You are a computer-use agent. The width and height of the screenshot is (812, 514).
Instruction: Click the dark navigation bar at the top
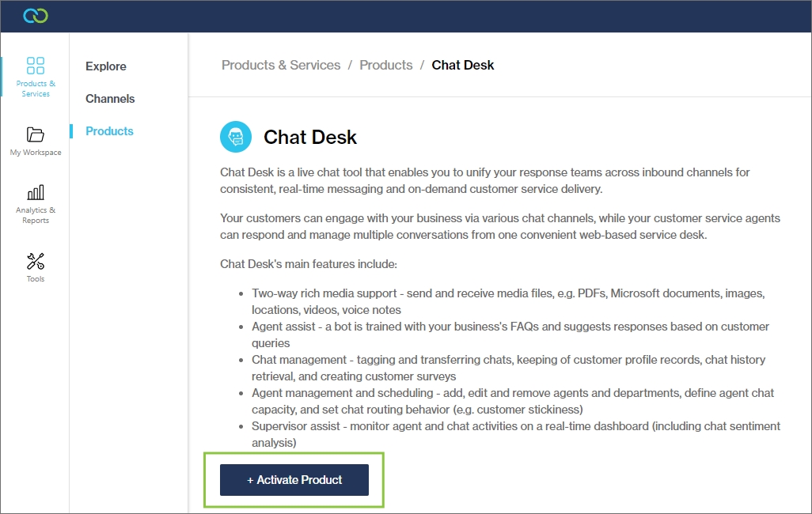(406, 15)
